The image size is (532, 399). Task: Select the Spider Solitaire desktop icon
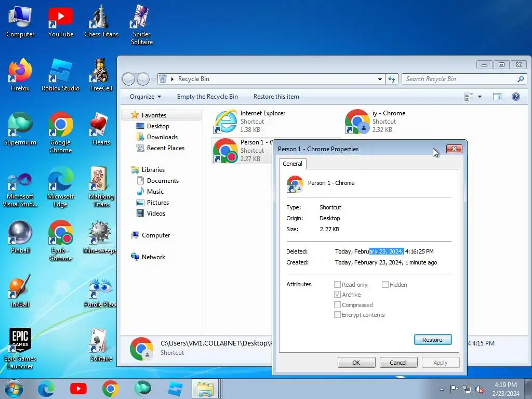pyautogui.click(x=141, y=25)
